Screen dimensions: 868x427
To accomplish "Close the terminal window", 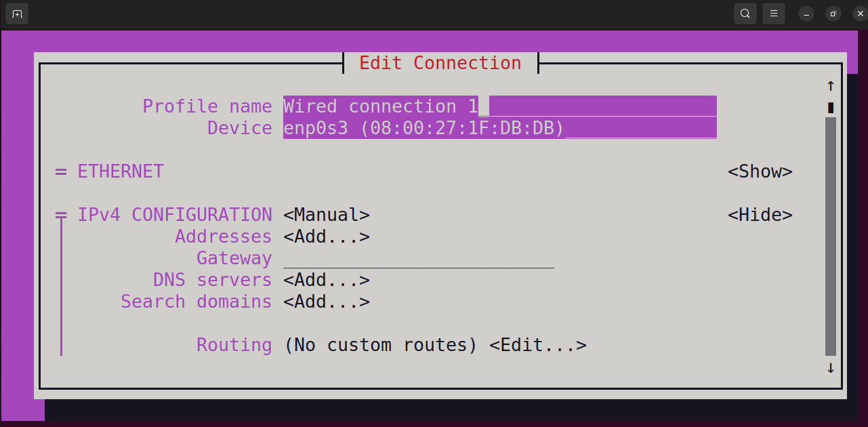I will pyautogui.click(x=859, y=14).
